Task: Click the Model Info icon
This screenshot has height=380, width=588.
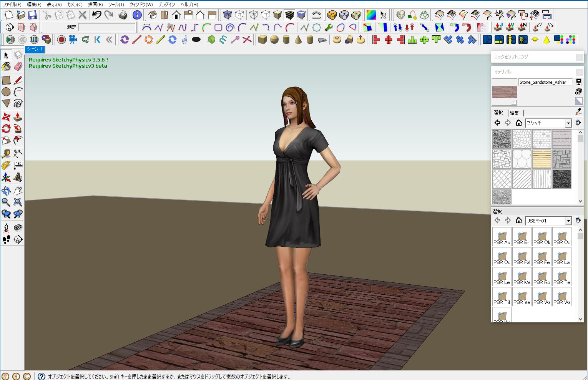Action: [x=137, y=15]
